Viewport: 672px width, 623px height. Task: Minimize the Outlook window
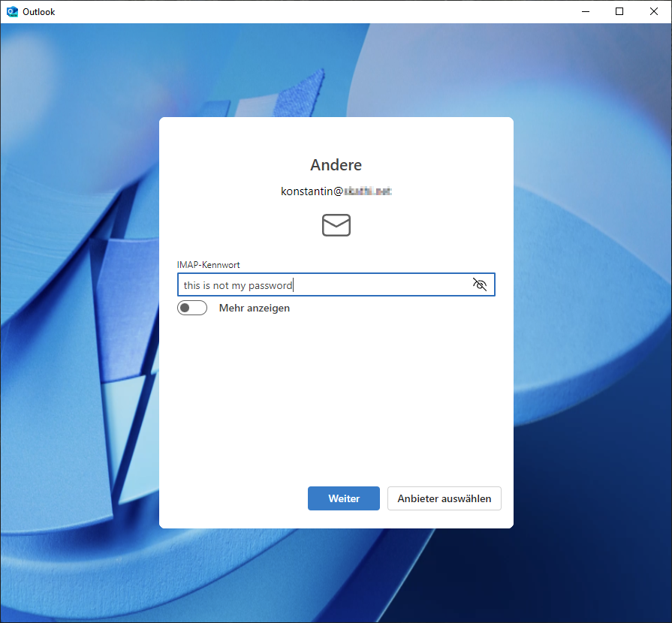click(x=586, y=11)
